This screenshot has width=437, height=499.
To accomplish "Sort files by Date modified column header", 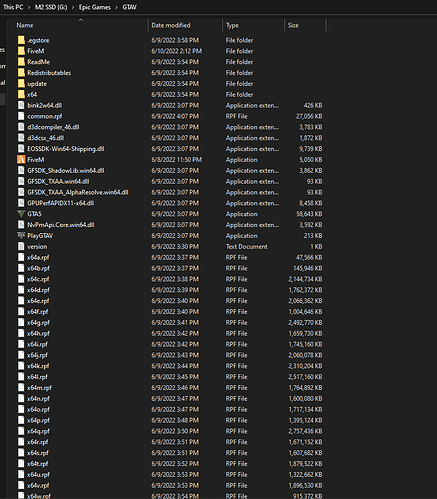I will pyautogui.click(x=171, y=25).
